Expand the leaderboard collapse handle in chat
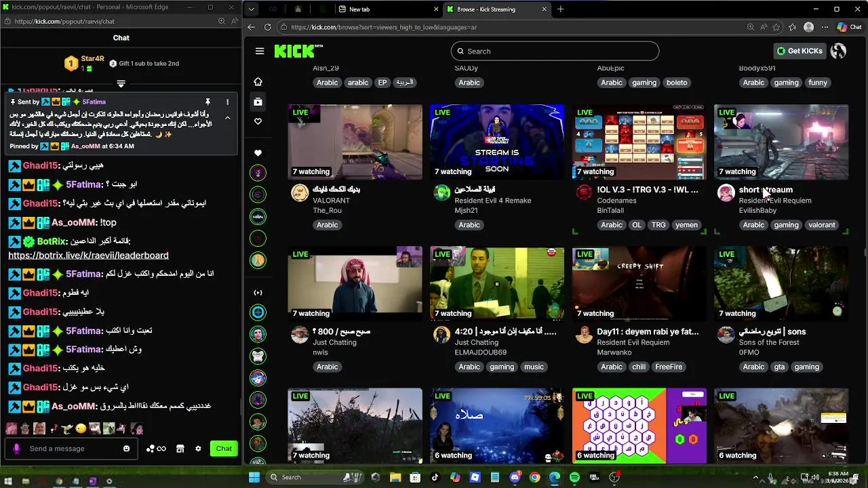This screenshot has height=488, width=868. [x=121, y=84]
